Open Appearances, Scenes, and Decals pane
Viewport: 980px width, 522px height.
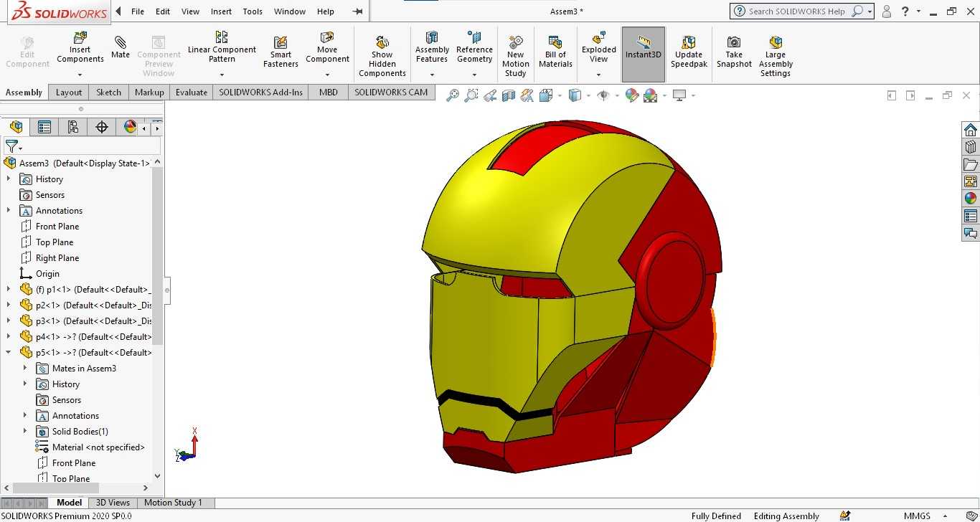pos(971,199)
